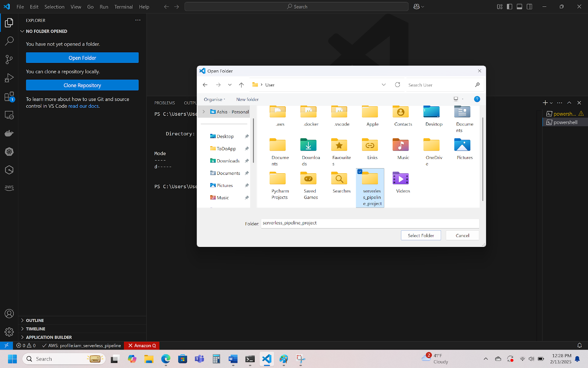Click the Open Folder button
Image resolution: width=588 pixels, height=368 pixels.
(82, 58)
